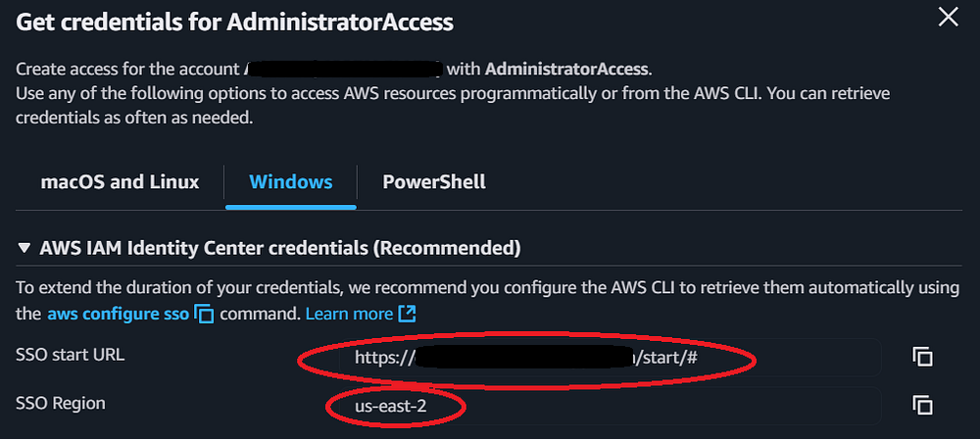Collapse the IAM Identity Center credentials section
The width and height of the screenshot is (980, 440).
pyautogui.click(x=24, y=249)
